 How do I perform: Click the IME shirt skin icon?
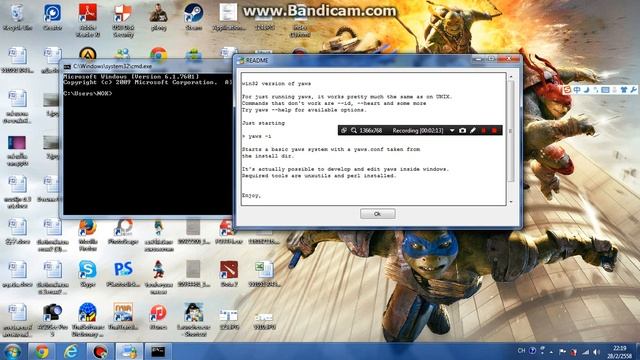(624, 89)
